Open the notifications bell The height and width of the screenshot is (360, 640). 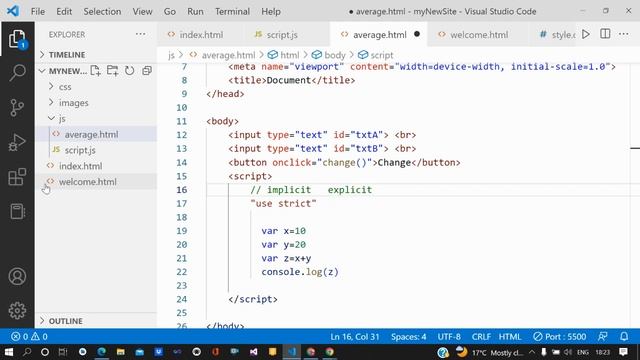coord(624,337)
